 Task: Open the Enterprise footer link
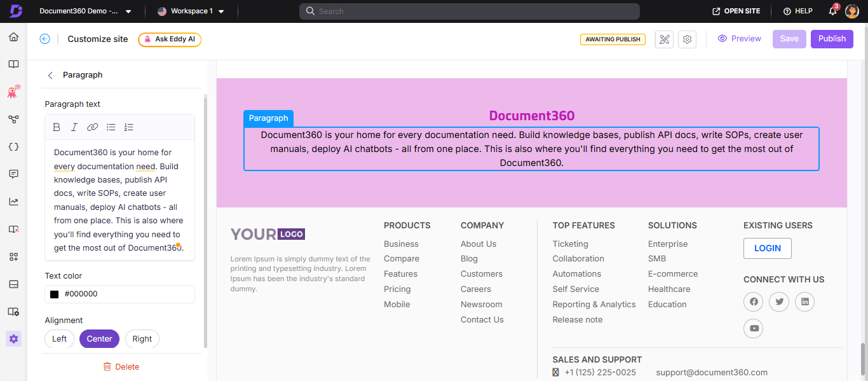pyautogui.click(x=668, y=244)
